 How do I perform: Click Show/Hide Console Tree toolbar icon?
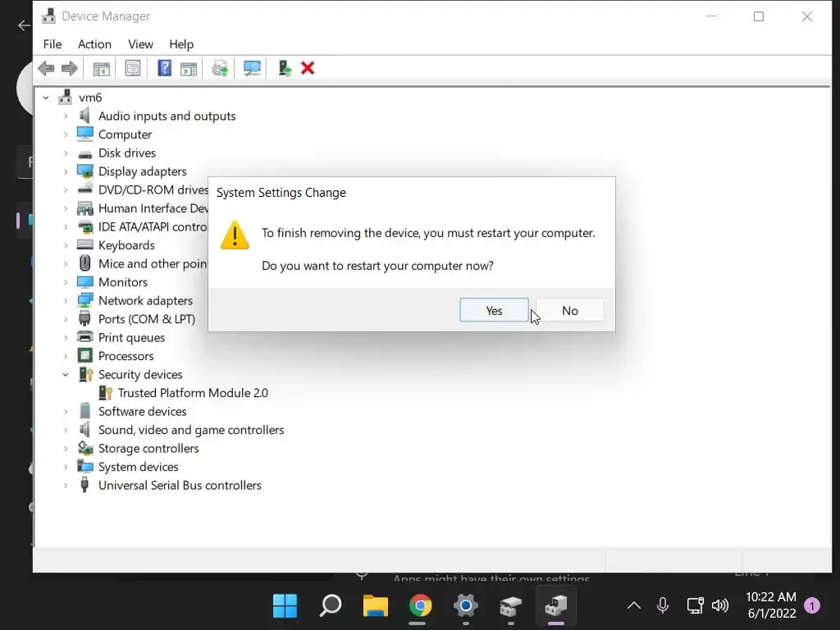coord(101,68)
